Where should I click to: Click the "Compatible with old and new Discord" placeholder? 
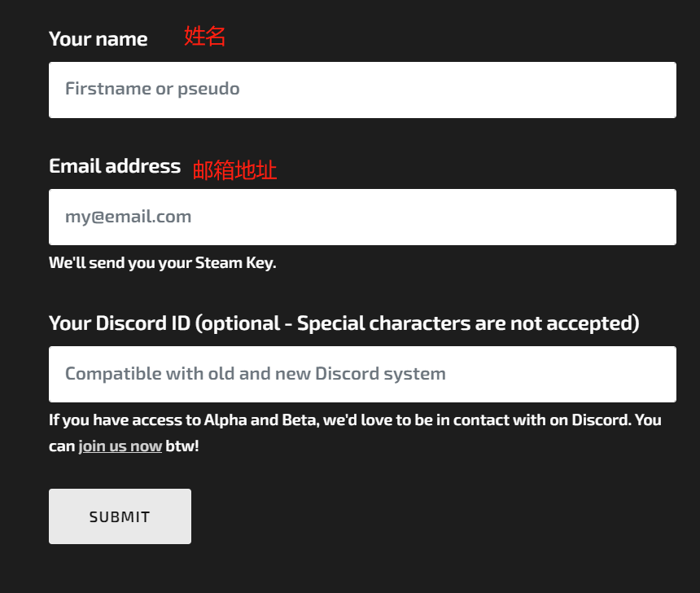tap(256, 374)
